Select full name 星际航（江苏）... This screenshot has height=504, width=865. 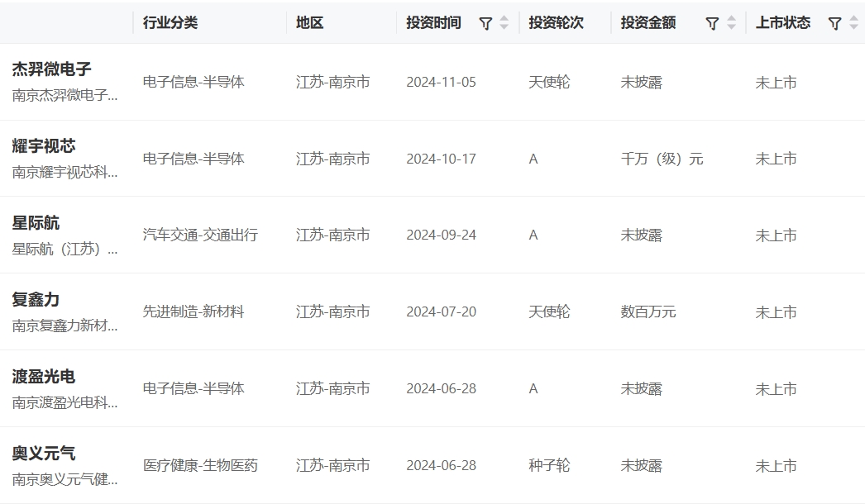[x=65, y=250]
